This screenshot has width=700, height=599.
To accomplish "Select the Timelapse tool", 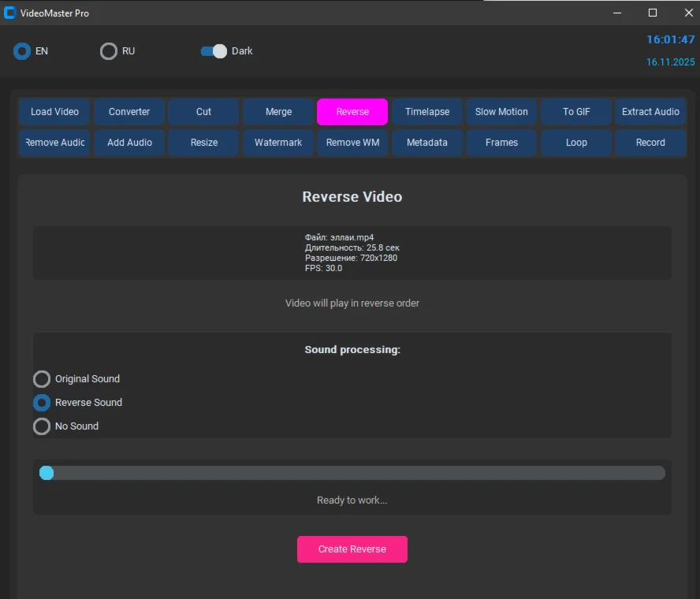I will 427,112.
